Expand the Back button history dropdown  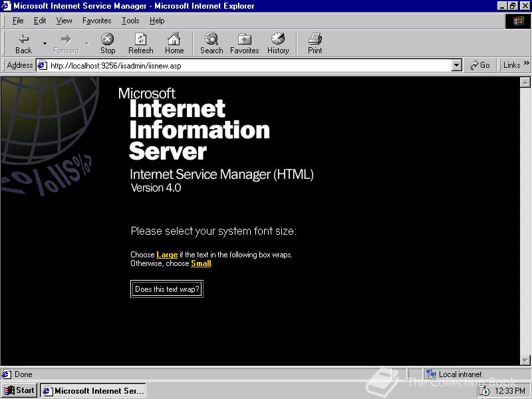(45, 44)
